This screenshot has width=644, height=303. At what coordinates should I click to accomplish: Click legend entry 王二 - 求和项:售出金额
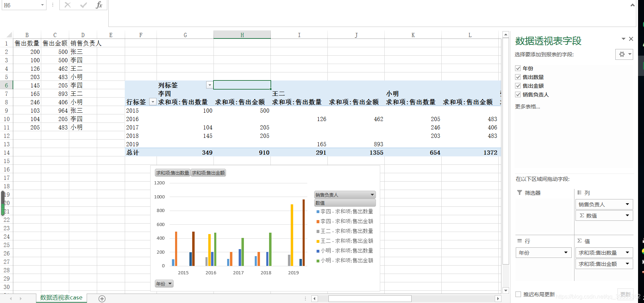click(345, 241)
